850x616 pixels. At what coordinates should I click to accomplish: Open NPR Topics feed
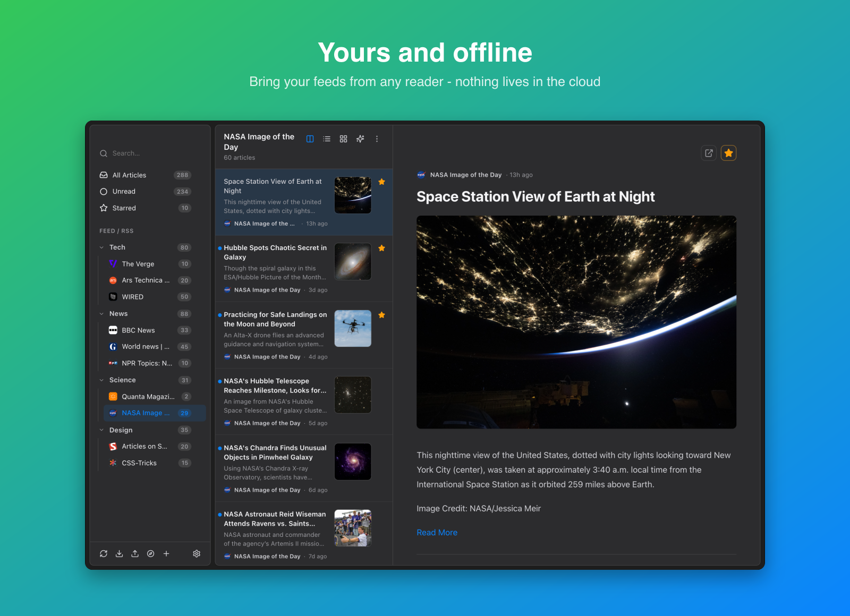click(155, 363)
